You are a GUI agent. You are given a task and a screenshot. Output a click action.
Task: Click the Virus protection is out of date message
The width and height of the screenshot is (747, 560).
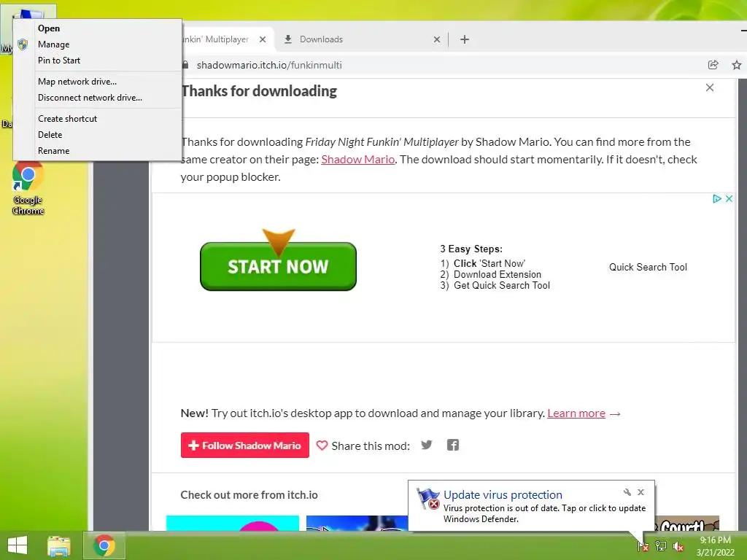(544, 513)
